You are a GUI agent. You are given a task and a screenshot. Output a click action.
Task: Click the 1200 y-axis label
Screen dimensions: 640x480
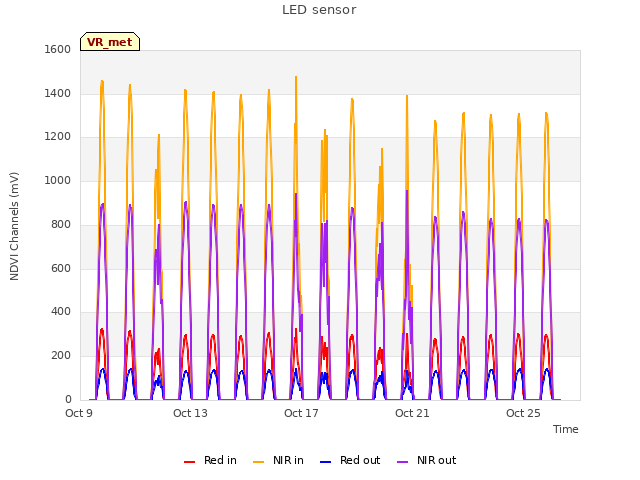pyautogui.click(x=58, y=137)
